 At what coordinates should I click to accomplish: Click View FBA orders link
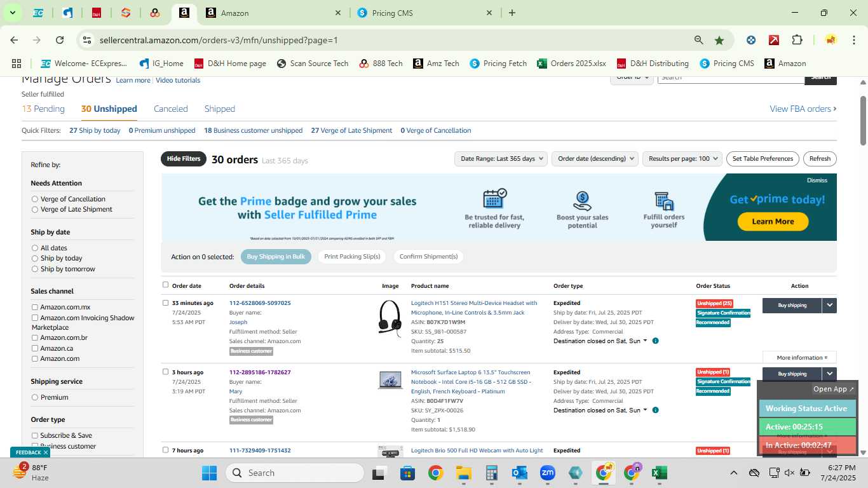(x=803, y=109)
